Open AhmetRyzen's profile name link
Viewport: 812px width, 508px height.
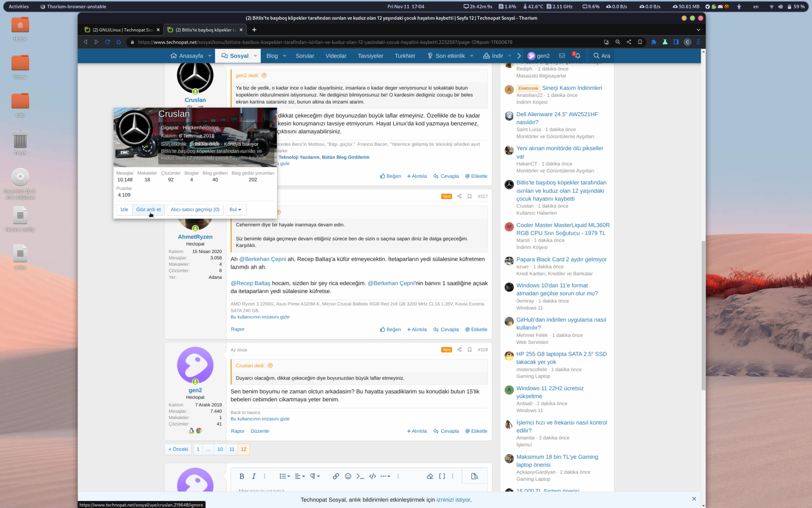coord(195,237)
